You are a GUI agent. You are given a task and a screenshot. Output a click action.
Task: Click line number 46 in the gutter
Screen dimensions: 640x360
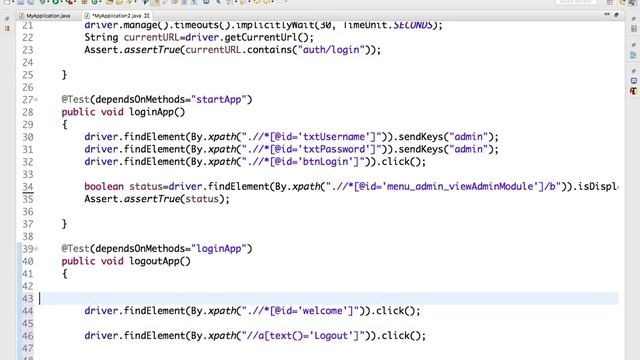pyautogui.click(x=27, y=336)
